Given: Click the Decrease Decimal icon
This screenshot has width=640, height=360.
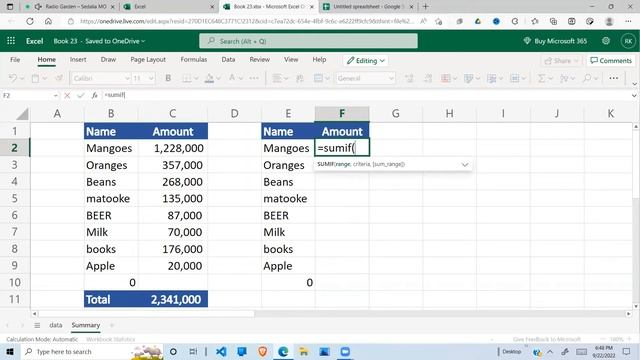Looking at the screenshot, I should pyautogui.click(x=428, y=78).
